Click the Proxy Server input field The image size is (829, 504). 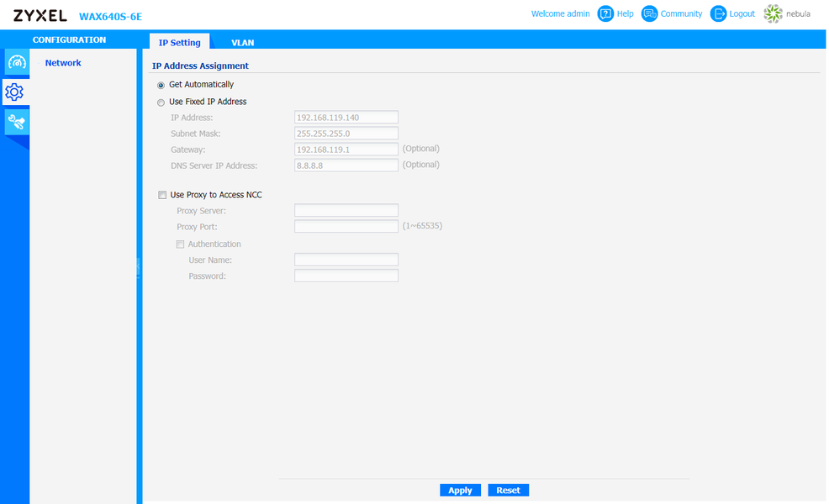[346, 210]
